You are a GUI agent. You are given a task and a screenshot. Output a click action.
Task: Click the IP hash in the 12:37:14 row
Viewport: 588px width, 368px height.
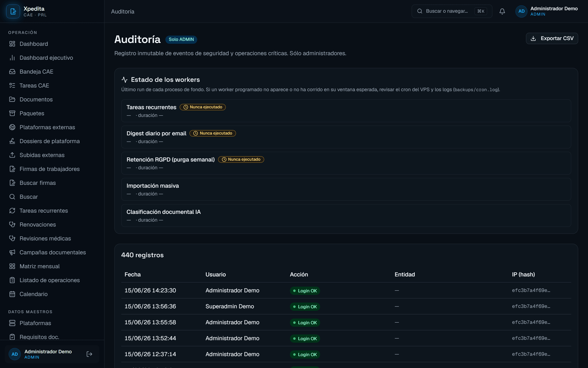click(531, 354)
